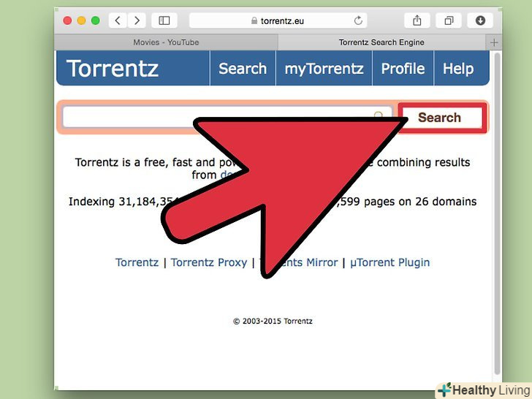Open the Downloads icon in toolbar

480,20
